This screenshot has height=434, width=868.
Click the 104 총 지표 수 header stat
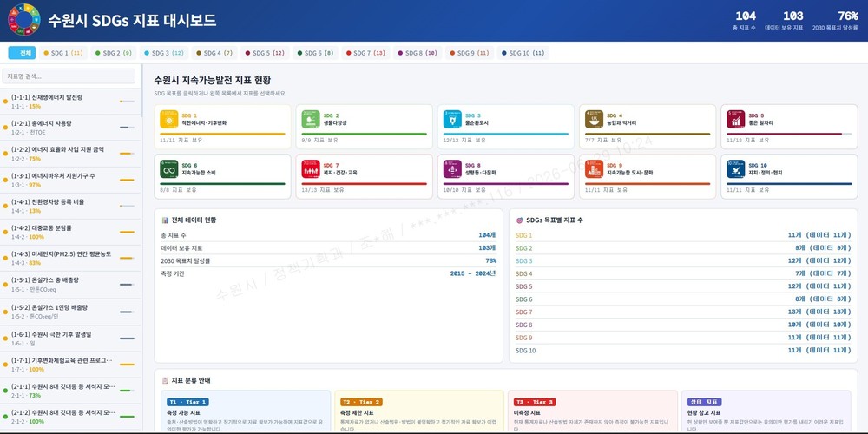745,21
